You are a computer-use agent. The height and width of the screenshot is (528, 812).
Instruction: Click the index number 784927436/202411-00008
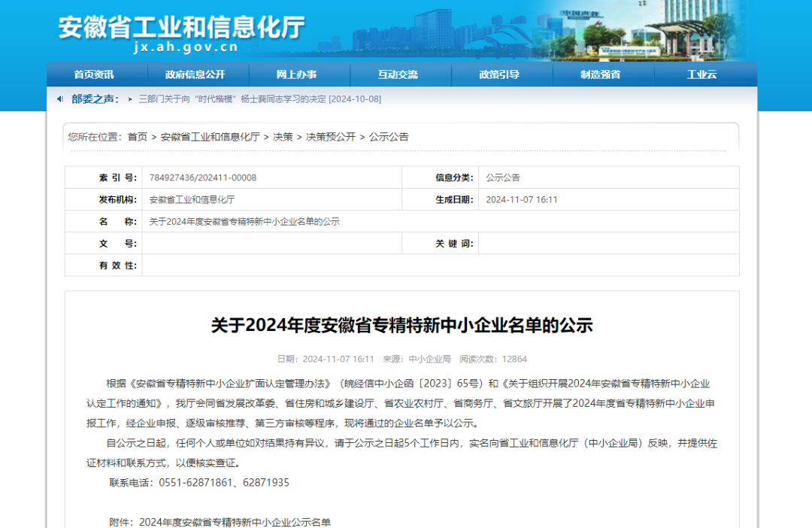203,178
